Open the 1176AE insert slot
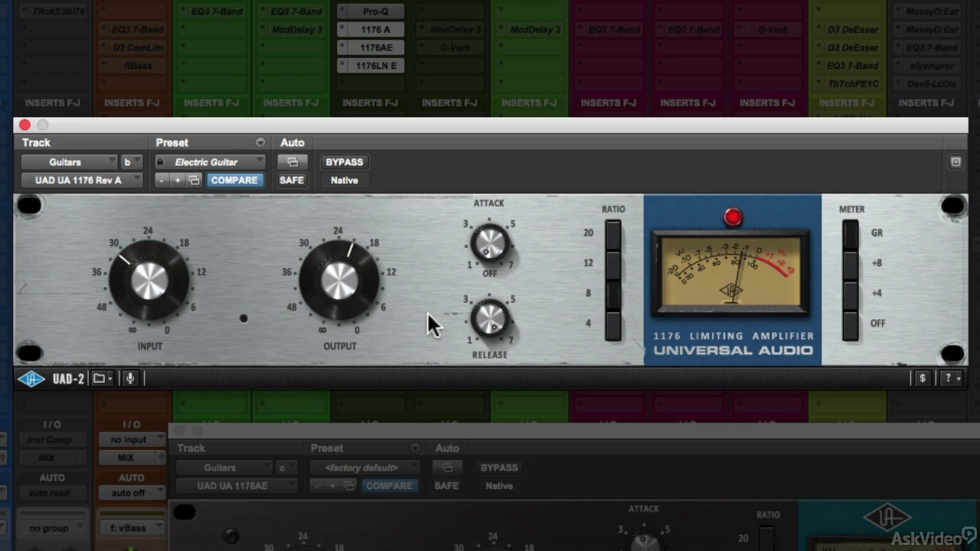Image resolution: width=980 pixels, height=551 pixels. [x=371, y=48]
